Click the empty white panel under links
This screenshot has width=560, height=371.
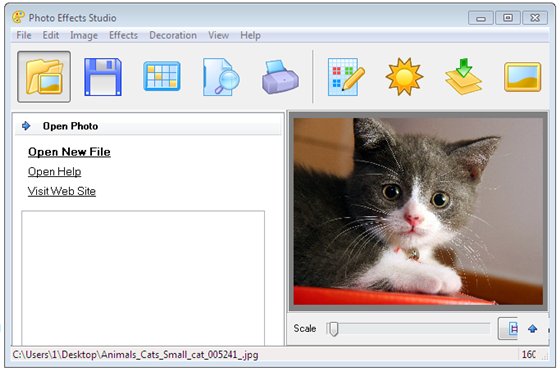coord(143,278)
